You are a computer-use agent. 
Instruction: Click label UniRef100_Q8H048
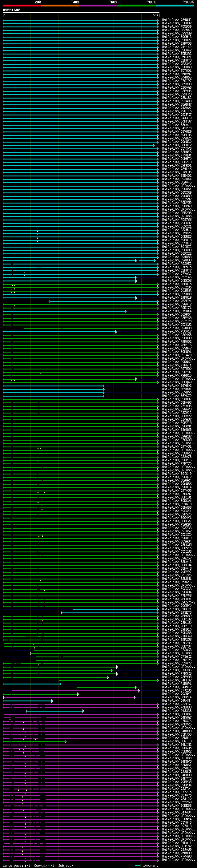coord(177,568)
